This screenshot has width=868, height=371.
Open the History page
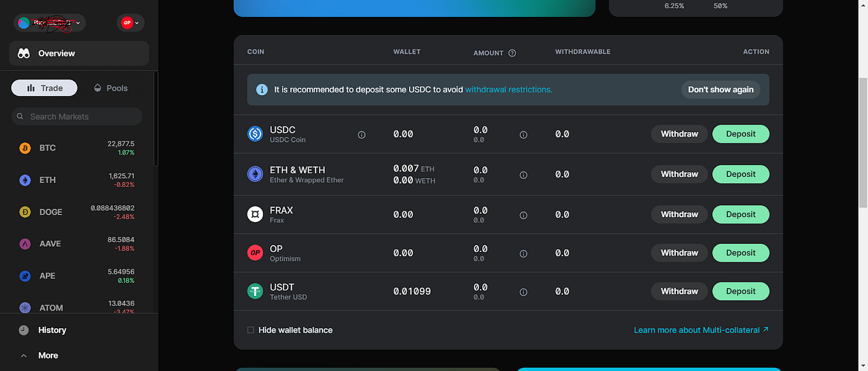pyautogui.click(x=42, y=330)
